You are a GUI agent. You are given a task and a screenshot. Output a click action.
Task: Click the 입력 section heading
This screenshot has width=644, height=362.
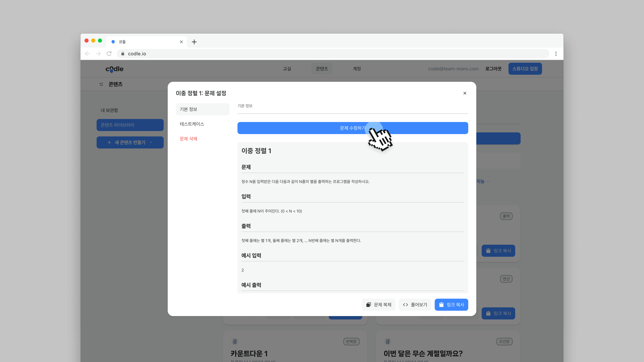246,196
